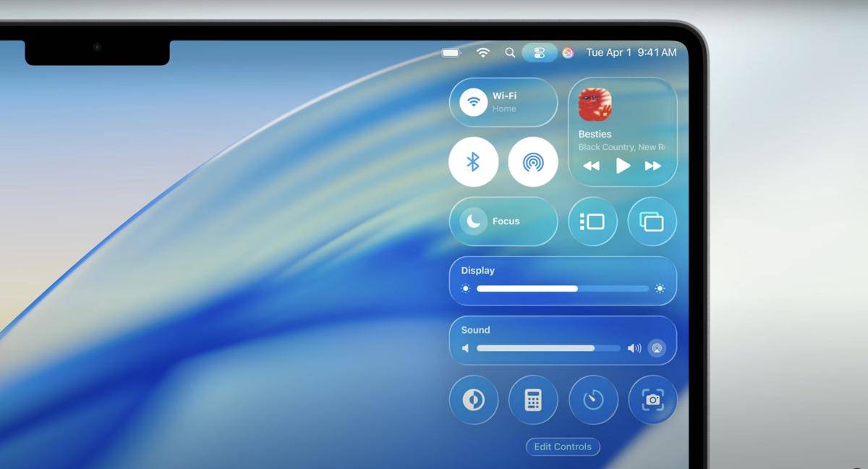This screenshot has height=469, width=868.
Task: Toggle Focus mode moon icon
Action: [x=473, y=221]
